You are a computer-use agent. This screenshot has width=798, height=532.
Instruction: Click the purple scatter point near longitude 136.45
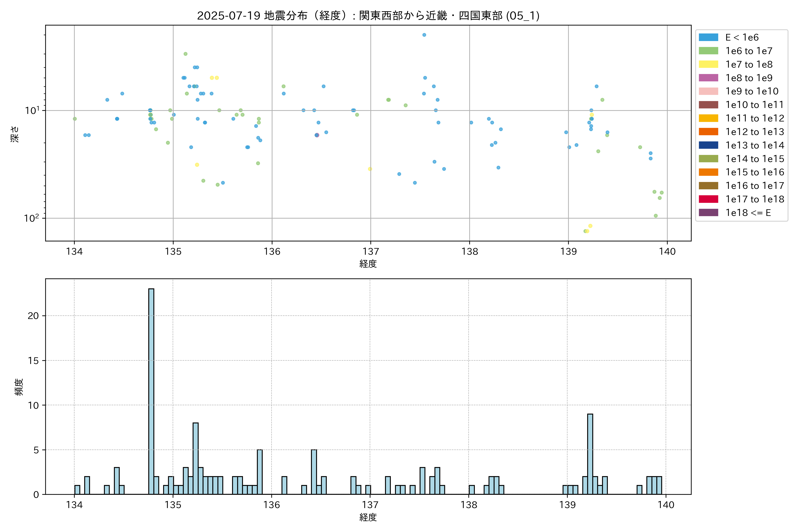click(x=317, y=135)
